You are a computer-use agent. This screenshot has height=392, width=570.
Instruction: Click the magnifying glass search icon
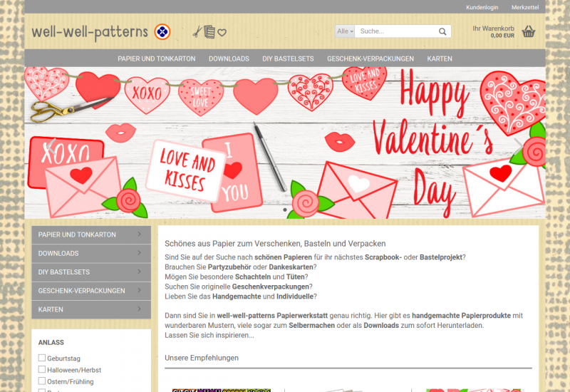click(443, 31)
